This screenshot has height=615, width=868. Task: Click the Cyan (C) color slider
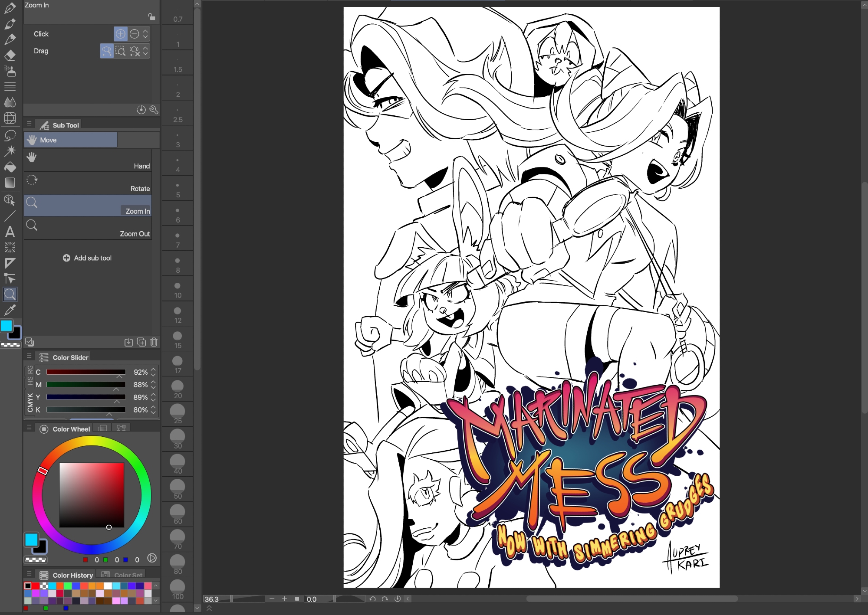pos(86,372)
